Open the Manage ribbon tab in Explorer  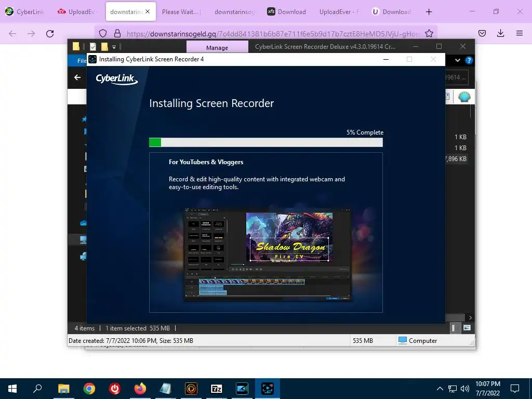[x=217, y=47]
